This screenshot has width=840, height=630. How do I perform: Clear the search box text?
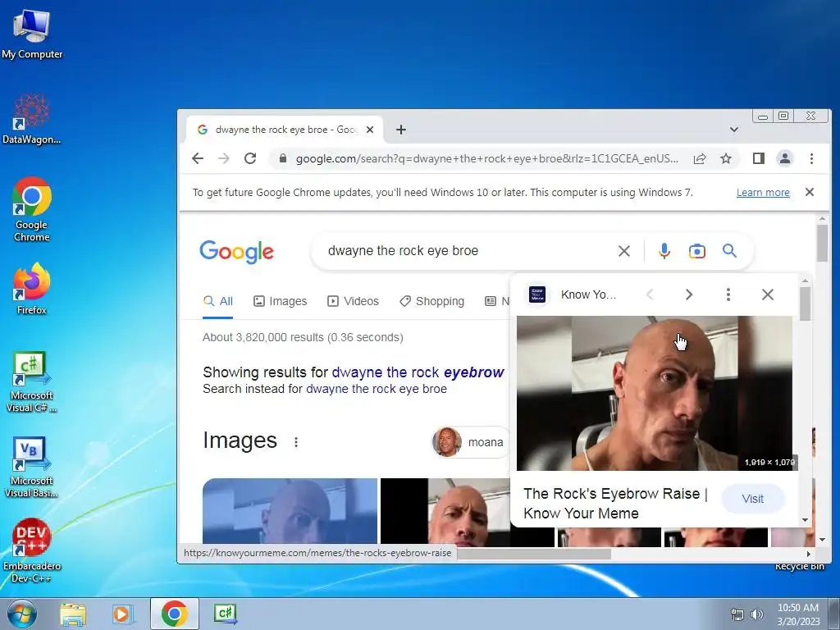(624, 251)
